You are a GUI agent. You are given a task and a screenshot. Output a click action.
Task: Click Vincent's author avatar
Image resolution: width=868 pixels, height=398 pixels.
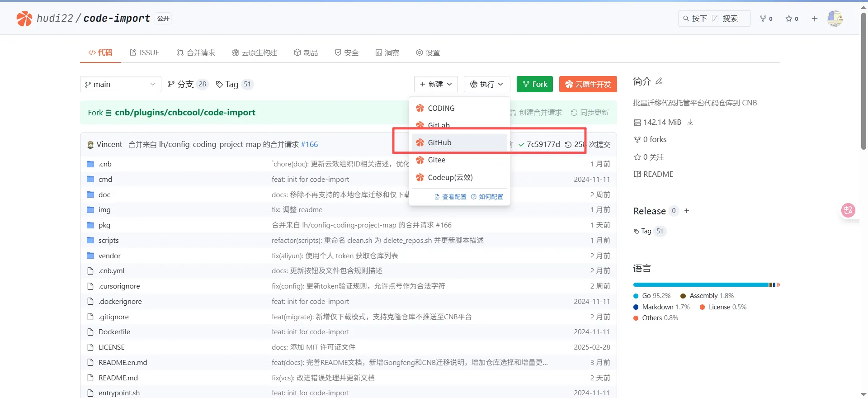click(x=90, y=145)
